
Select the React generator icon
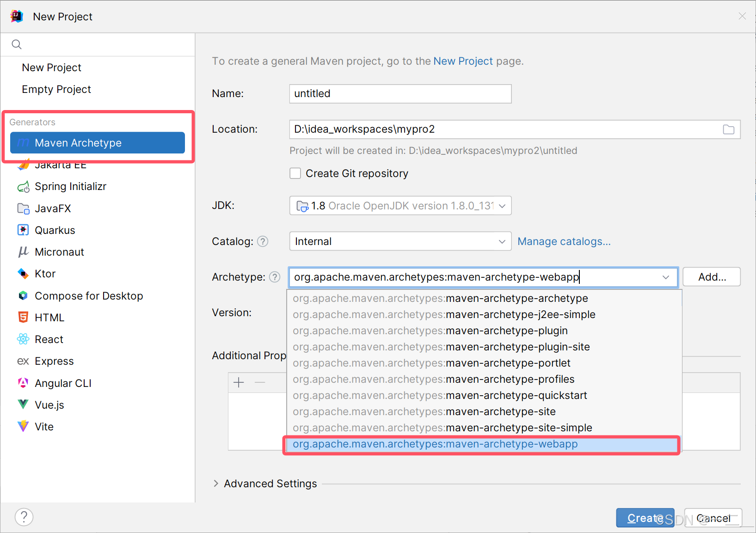coord(23,339)
